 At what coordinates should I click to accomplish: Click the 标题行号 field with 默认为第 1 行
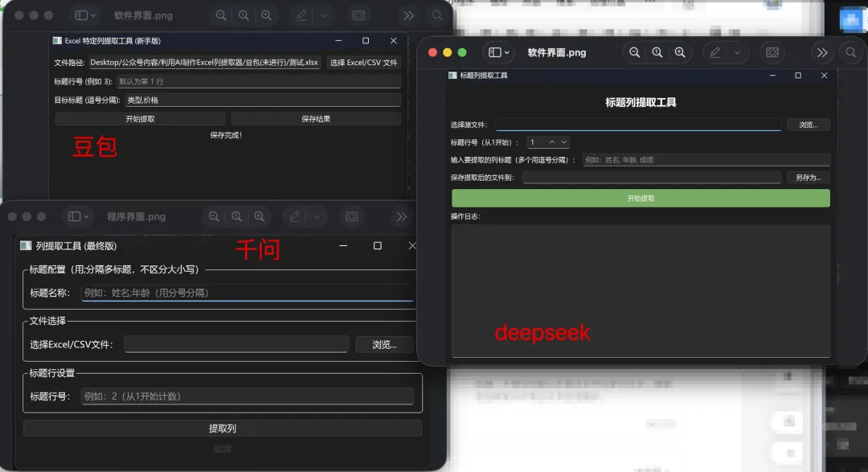[259, 81]
